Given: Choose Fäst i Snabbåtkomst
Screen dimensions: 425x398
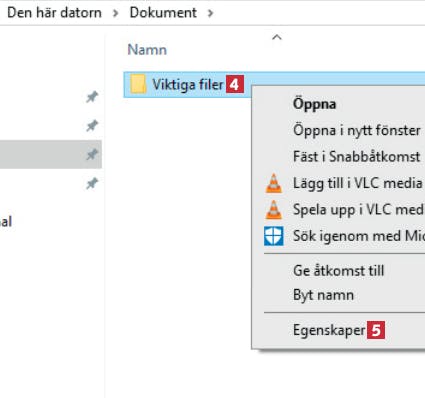Looking at the screenshot, I should tap(356, 157).
